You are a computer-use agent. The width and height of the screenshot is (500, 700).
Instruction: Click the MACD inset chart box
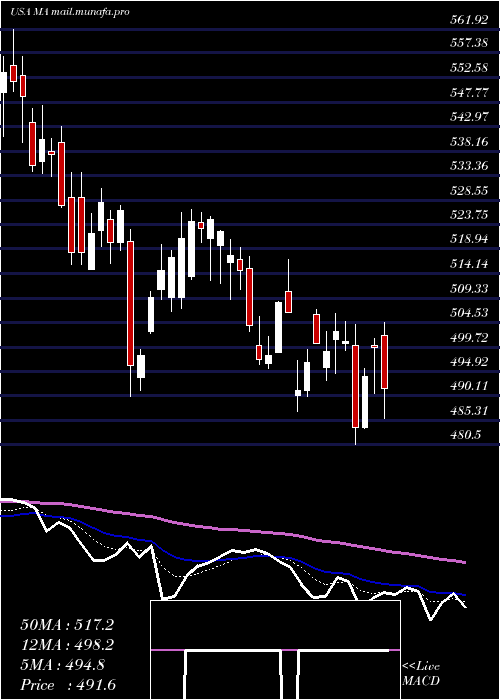tap(275, 650)
